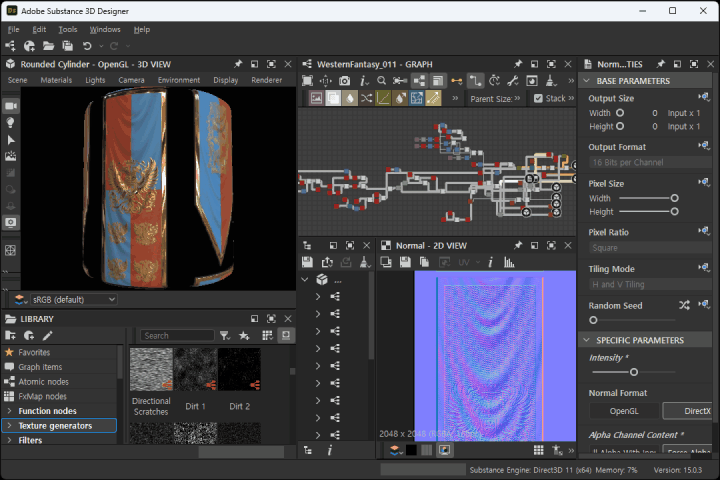Click the wrench tools icon in Graph toolbar
This screenshot has height=480, width=720.
pos(513,81)
